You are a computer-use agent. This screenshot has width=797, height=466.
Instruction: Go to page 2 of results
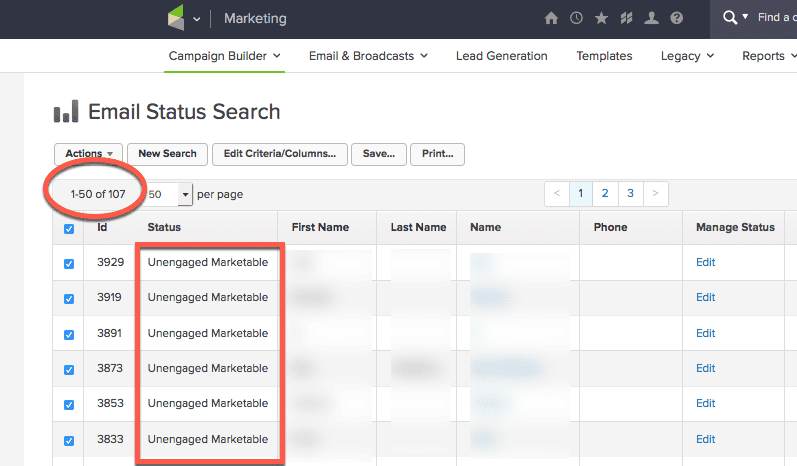tap(605, 194)
